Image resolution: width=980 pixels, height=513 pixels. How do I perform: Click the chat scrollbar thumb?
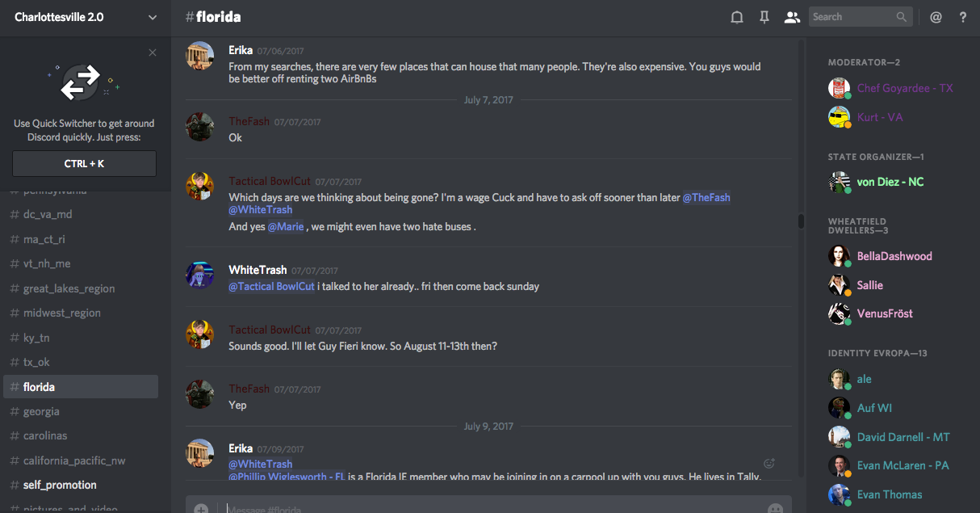801,221
